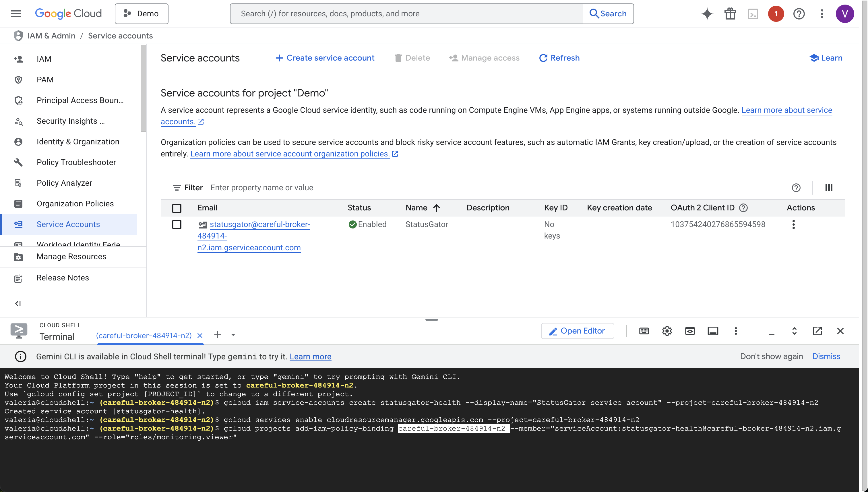
Task: Open Cloud Shell web preview icon
Action: pyautogui.click(x=689, y=331)
